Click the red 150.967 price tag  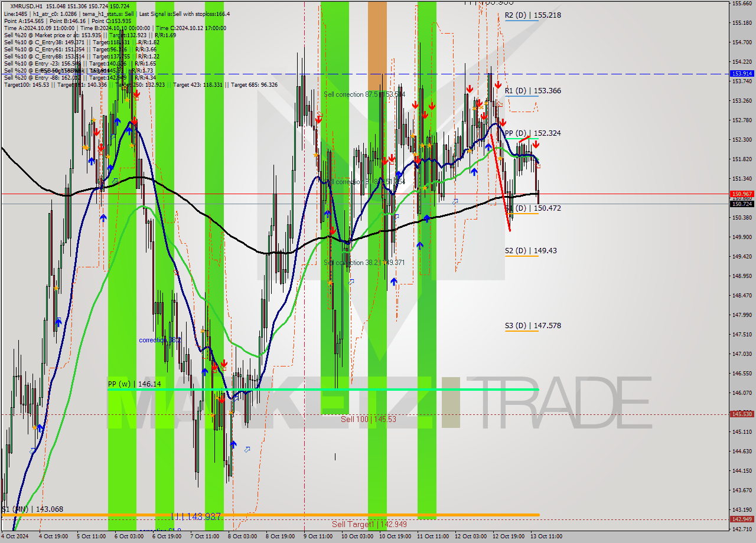pyautogui.click(x=742, y=194)
